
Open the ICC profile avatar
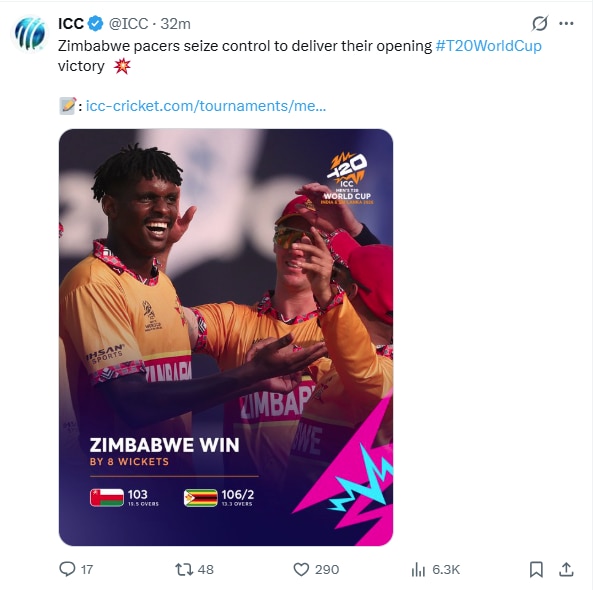30,33
